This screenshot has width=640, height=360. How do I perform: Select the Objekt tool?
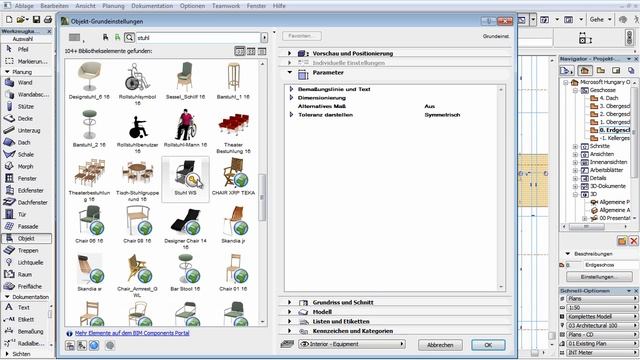[x=26, y=238]
